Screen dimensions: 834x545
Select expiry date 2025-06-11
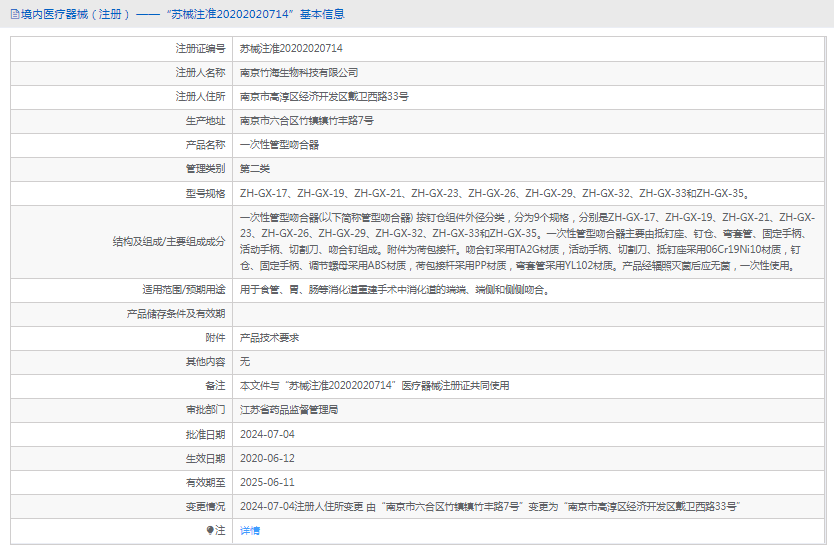click(267, 482)
